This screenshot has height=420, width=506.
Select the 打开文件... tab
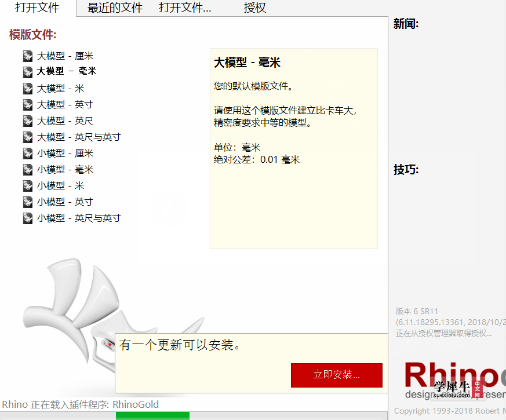pyautogui.click(x=185, y=8)
